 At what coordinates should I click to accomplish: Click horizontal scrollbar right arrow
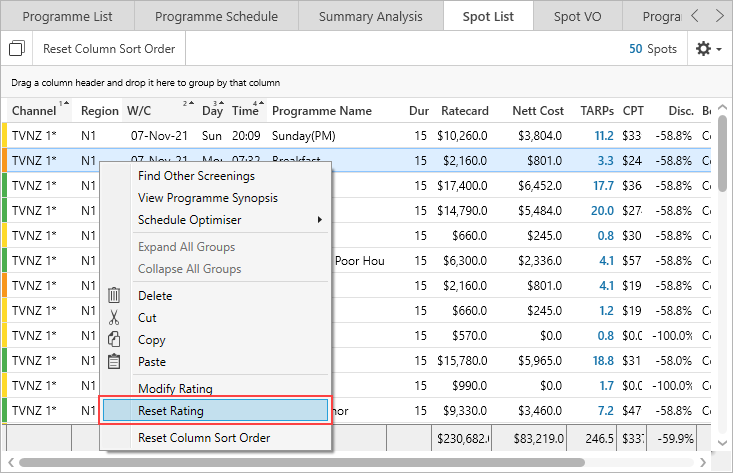tap(703, 462)
